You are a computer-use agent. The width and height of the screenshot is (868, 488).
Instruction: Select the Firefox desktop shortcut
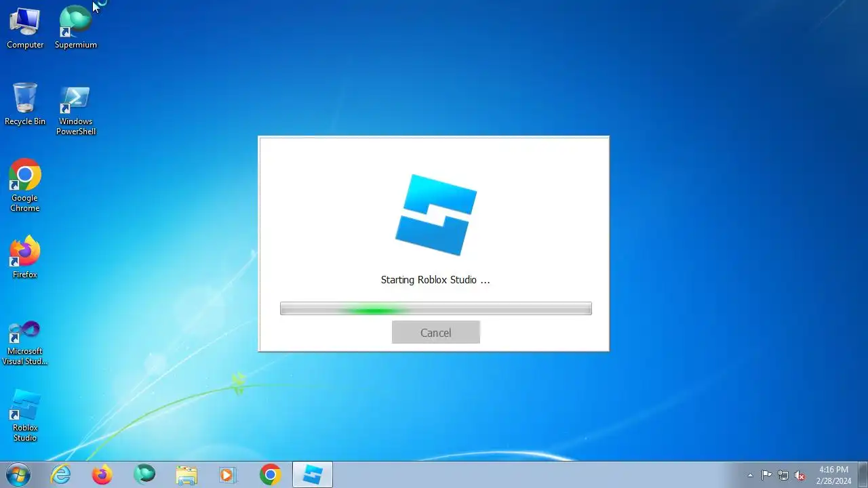25,258
